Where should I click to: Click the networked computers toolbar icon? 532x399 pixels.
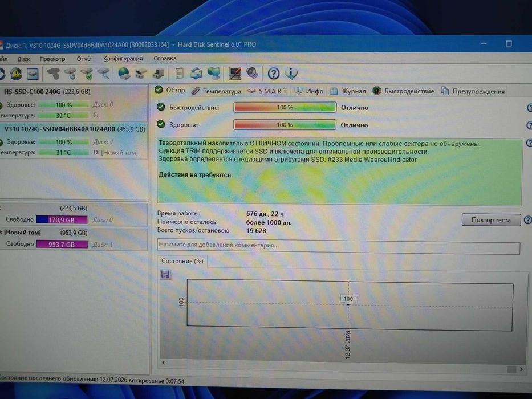(214, 74)
